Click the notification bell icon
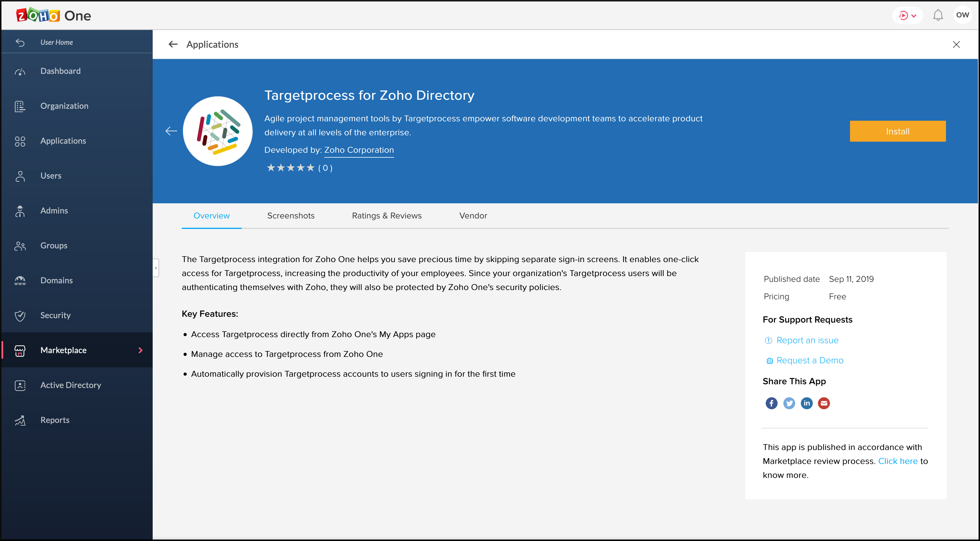 tap(939, 15)
